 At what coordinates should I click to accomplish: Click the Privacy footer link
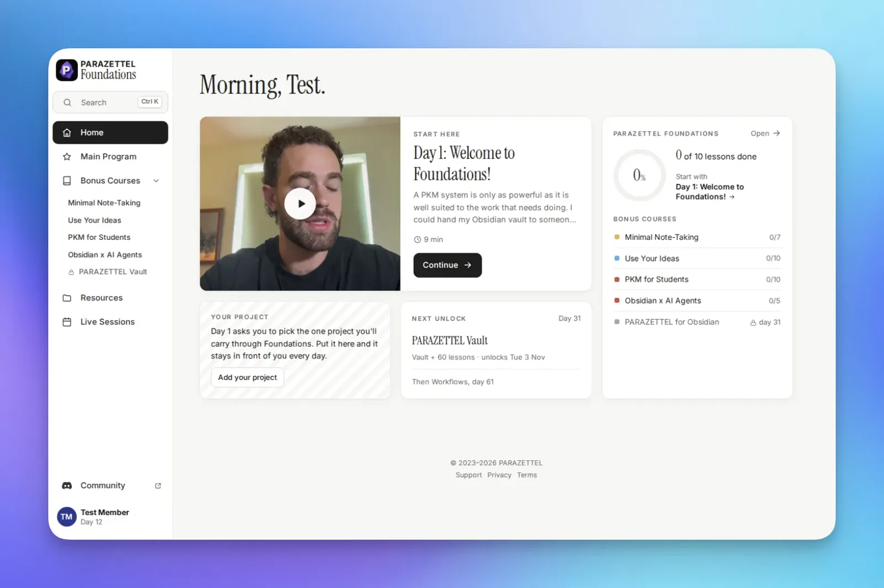point(499,475)
